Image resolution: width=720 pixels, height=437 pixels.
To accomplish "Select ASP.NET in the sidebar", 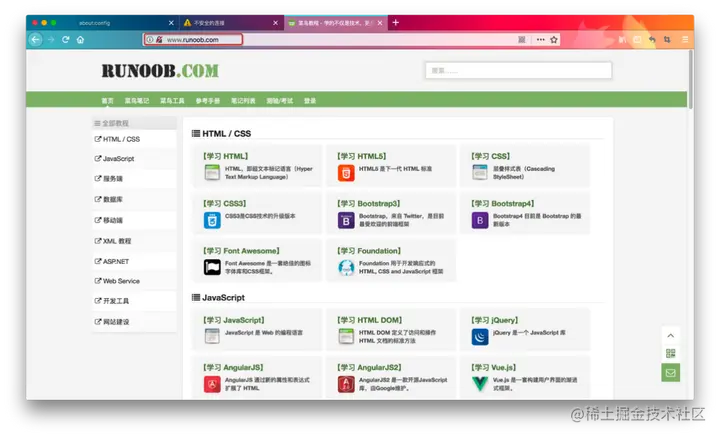I will pos(134,261).
